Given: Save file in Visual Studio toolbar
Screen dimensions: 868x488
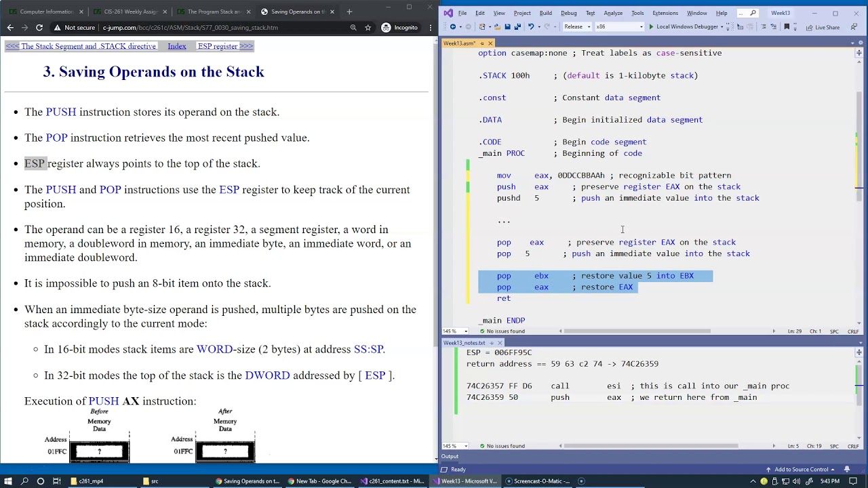Looking at the screenshot, I should click(x=507, y=27).
